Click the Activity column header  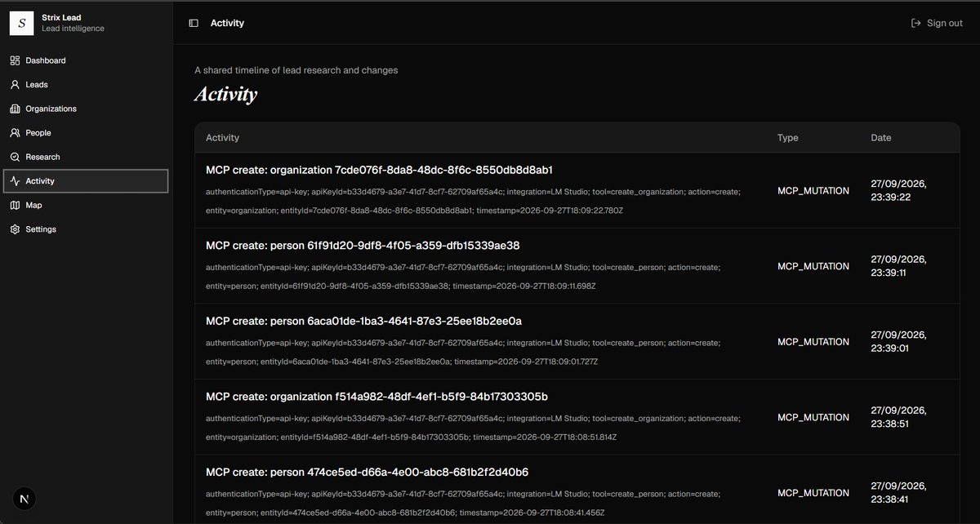(222, 138)
